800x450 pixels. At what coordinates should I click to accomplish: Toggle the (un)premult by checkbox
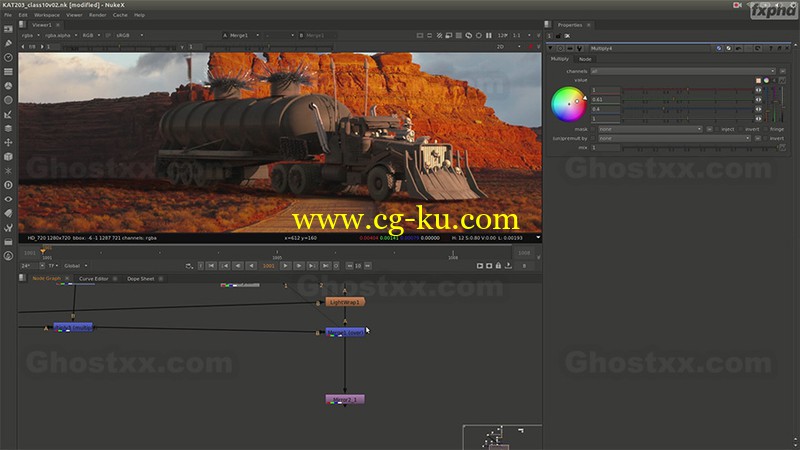pos(593,138)
